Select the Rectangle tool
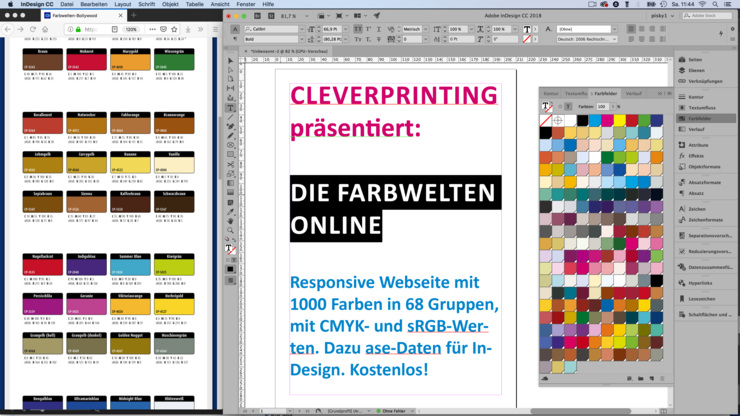This screenshot has height=416, width=740. tap(230, 154)
